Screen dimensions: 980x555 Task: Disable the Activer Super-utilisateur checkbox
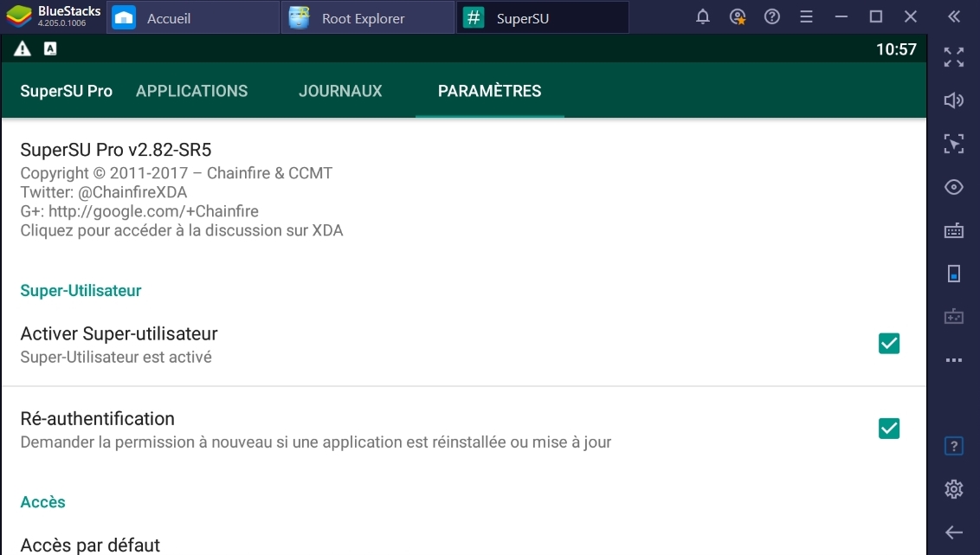(x=889, y=343)
